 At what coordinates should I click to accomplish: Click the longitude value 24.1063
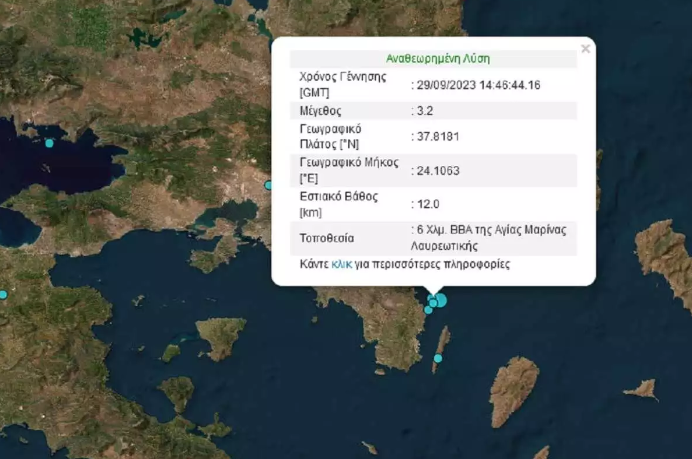click(x=435, y=170)
